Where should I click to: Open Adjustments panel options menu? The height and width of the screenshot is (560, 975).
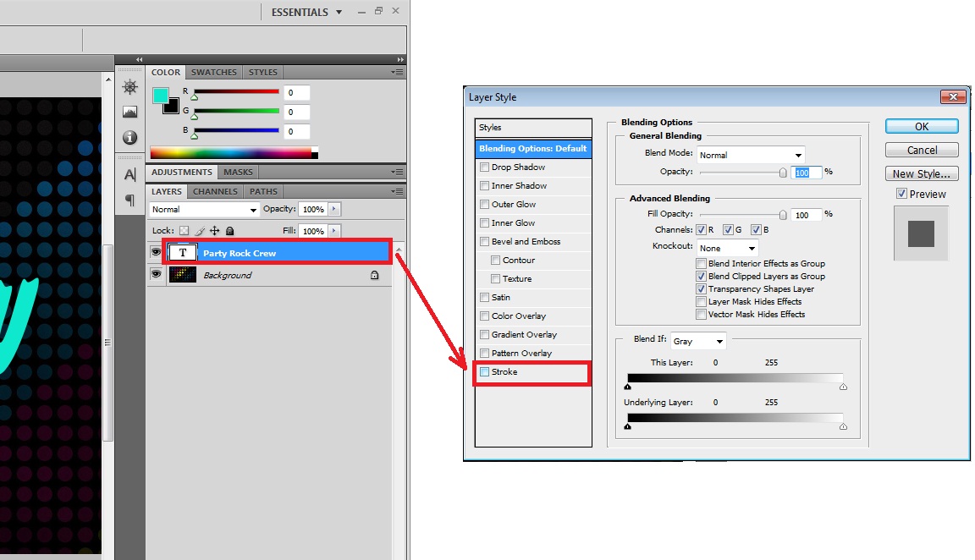click(x=397, y=173)
